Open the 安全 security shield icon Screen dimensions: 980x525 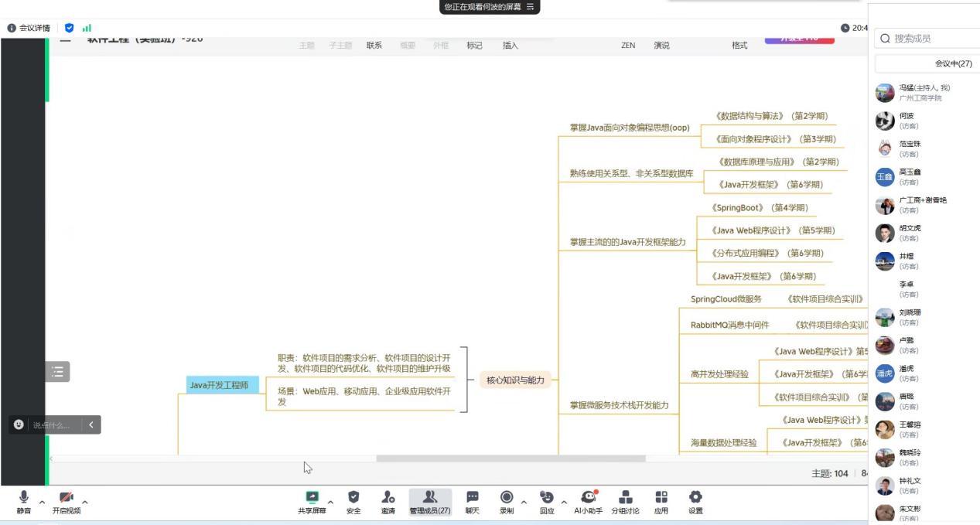click(353, 501)
